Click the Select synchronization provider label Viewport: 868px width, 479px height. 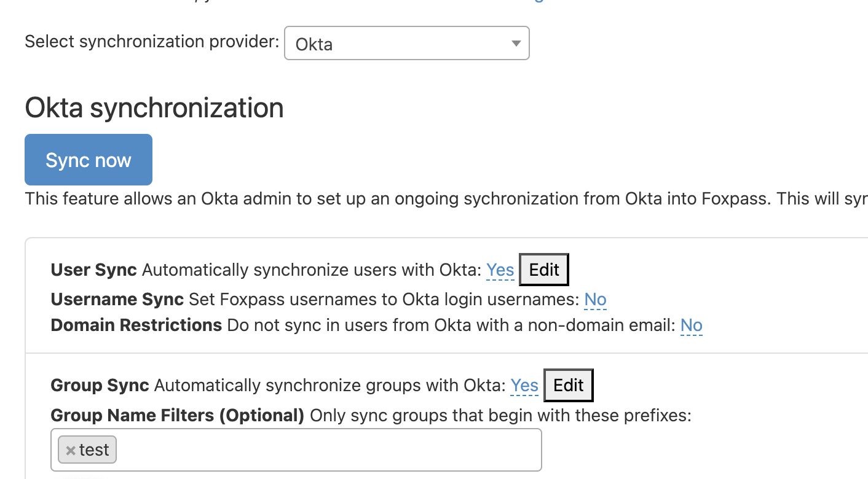pos(152,42)
